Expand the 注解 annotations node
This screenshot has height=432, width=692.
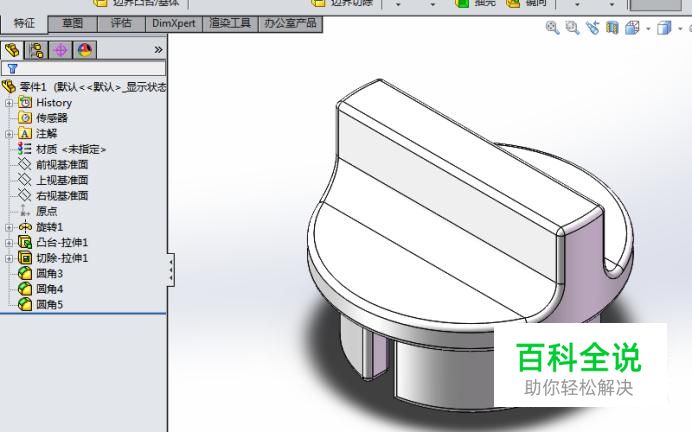9,134
